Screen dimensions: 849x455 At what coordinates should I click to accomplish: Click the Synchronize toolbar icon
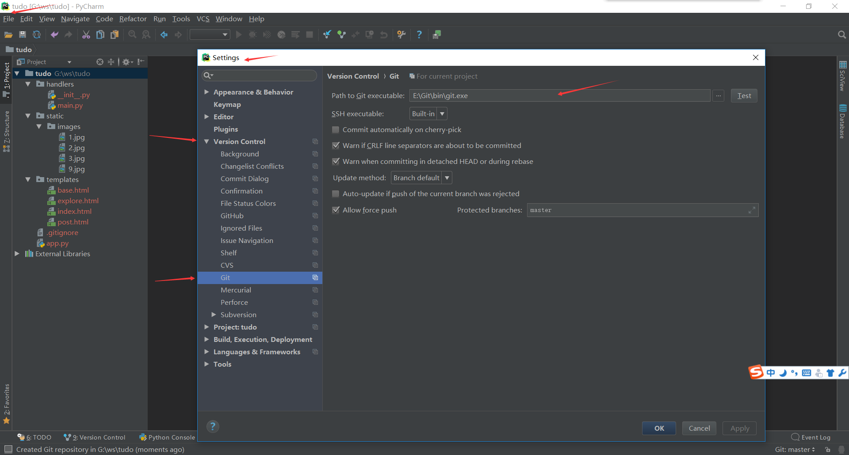(x=37, y=35)
